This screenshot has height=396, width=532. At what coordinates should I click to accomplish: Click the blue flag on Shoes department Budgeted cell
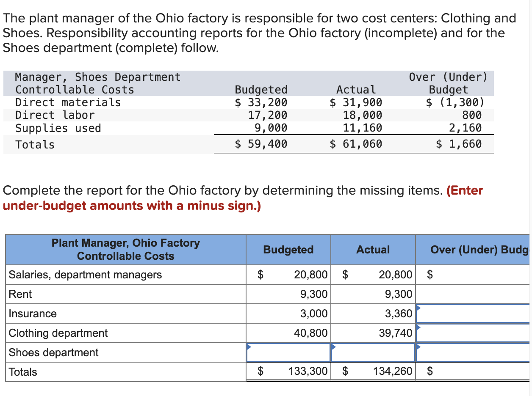coord(249,347)
